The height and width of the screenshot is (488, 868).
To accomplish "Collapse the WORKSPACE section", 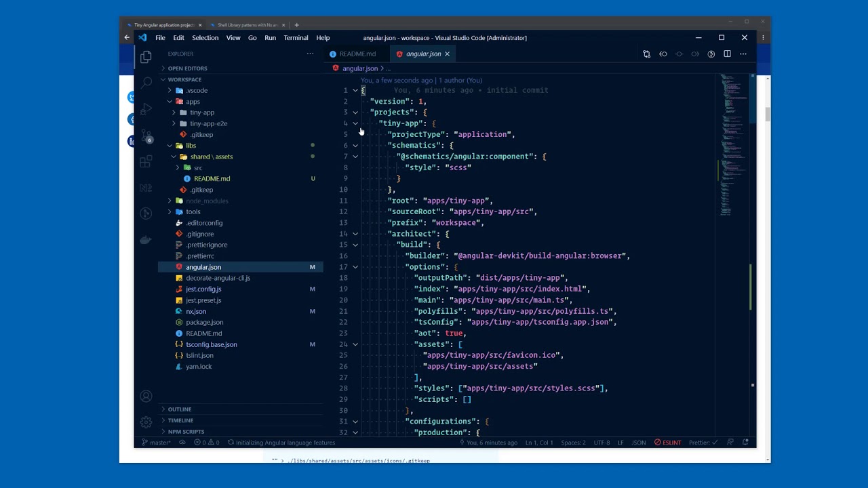I will (x=184, y=79).
